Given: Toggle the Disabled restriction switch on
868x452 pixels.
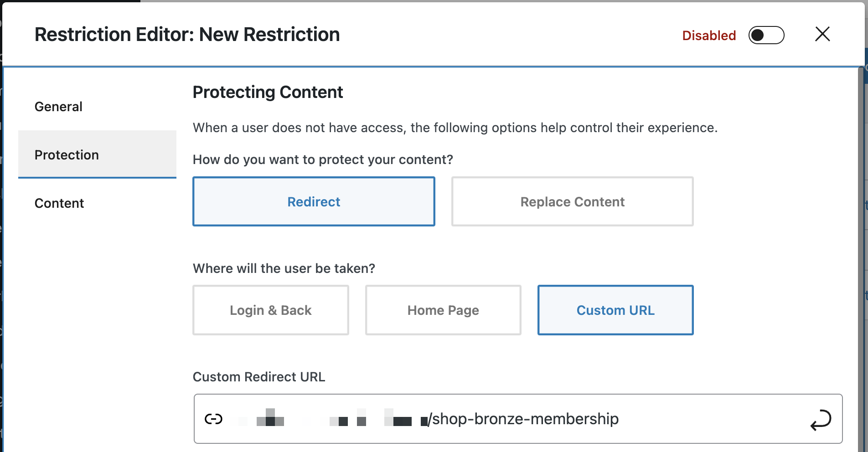Looking at the screenshot, I should click(766, 35).
